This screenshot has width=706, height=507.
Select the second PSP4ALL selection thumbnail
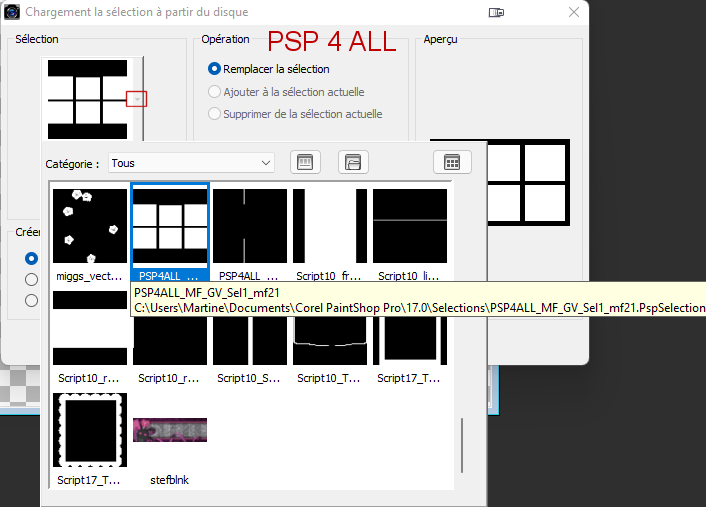pyautogui.click(x=250, y=226)
